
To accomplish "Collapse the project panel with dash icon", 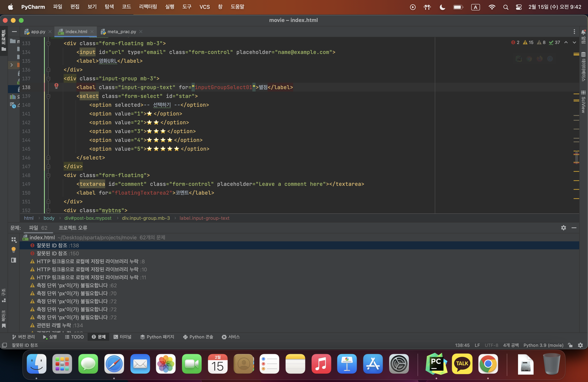I will pyautogui.click(x=14, y=32).
